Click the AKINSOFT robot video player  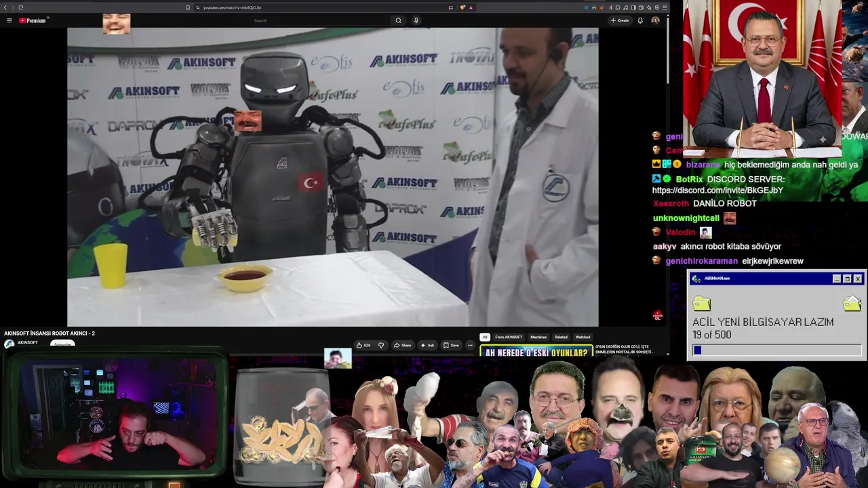pos(333,177)
